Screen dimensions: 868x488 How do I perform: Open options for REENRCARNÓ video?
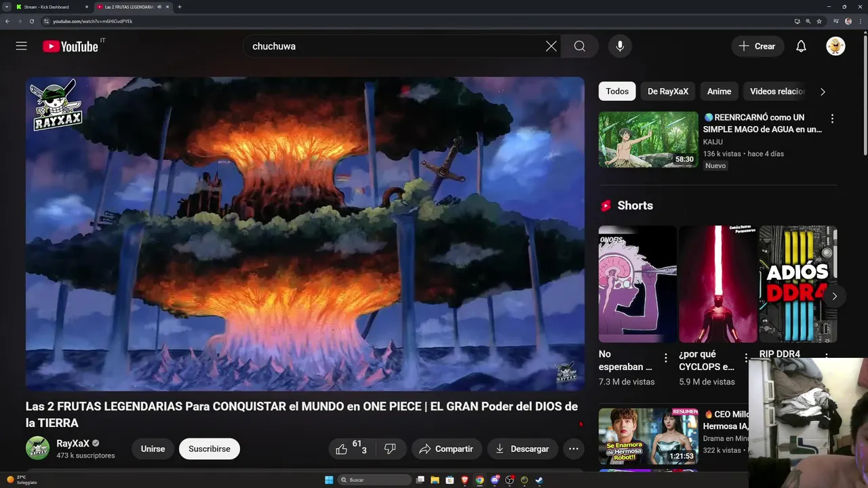(832, 119)
